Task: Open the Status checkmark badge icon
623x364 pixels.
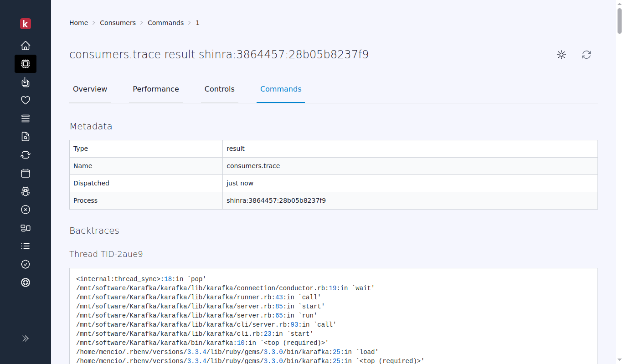Action: click(26, 264)
